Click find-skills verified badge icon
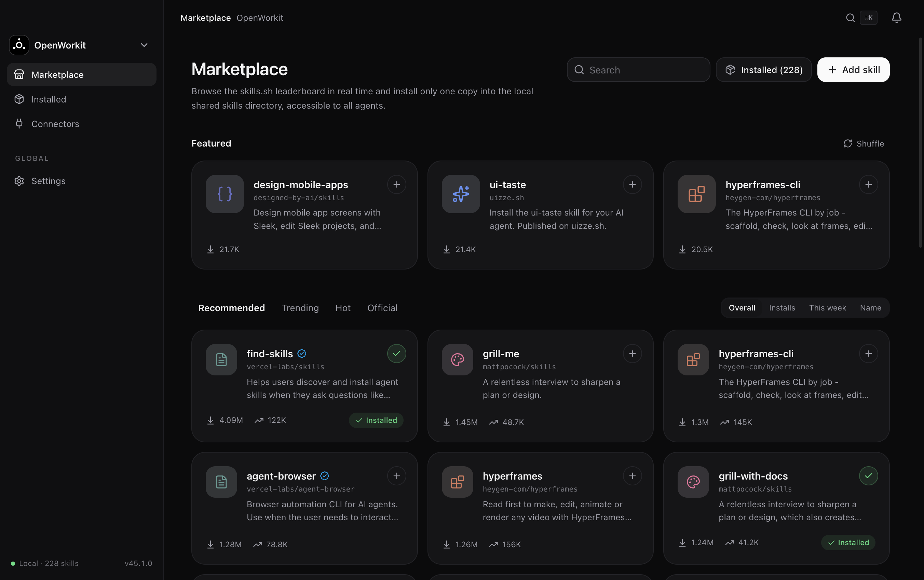Image resolution: width=924 pixels, height=580 pixels. [302, 354]
